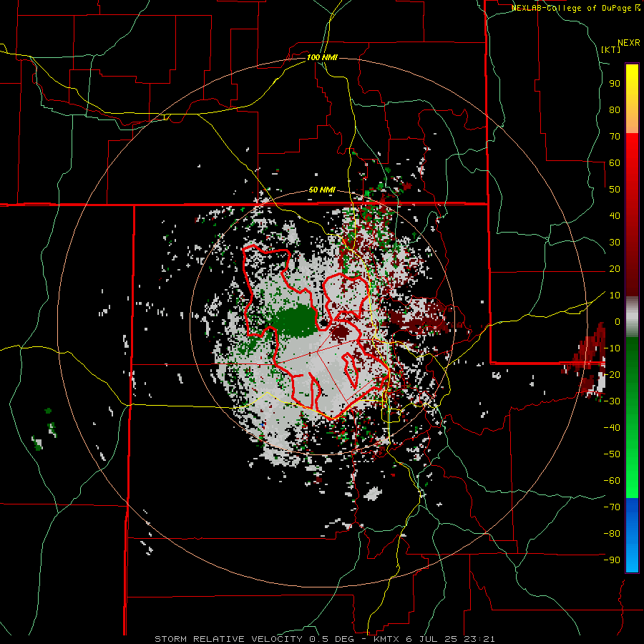This screenshot has height=644, width=644.
Task: Click the 10 value on velocity scale
Action: coord(615,296)
